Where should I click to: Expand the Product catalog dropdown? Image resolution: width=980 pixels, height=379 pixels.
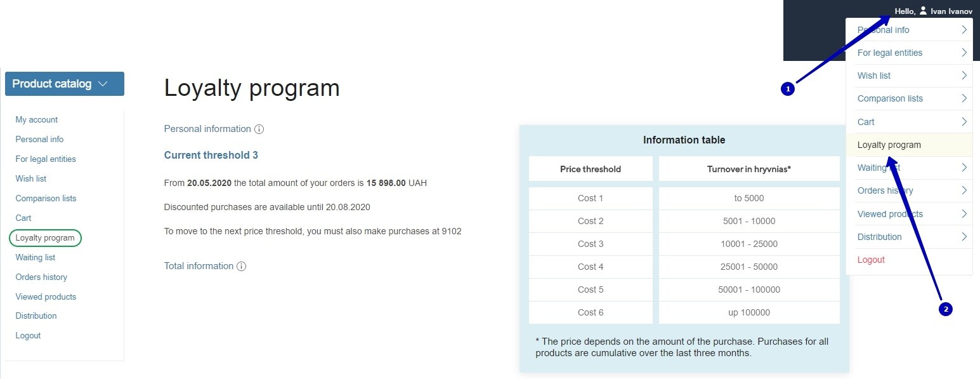[x=65, y=84]
